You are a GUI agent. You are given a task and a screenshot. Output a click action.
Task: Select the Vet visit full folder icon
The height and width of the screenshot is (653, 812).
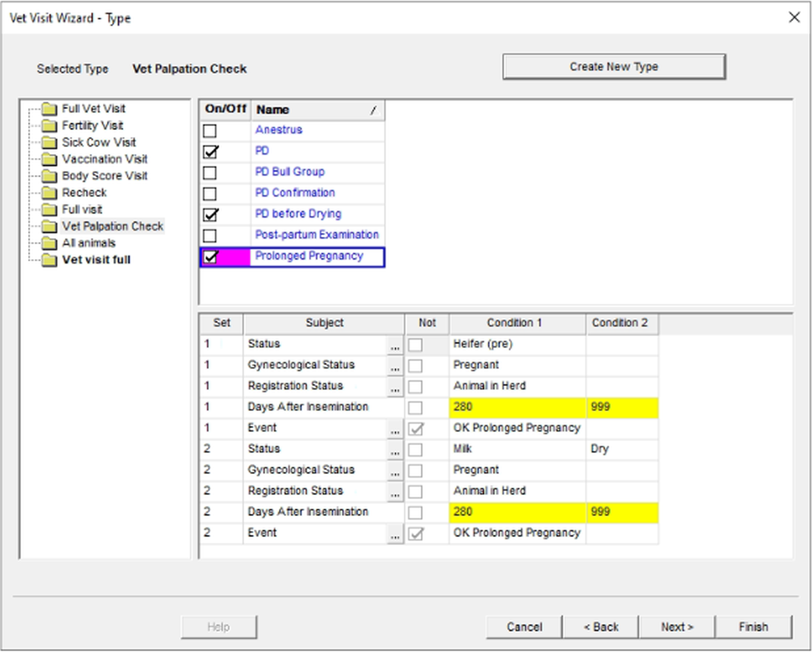click(x=49, y=260)
